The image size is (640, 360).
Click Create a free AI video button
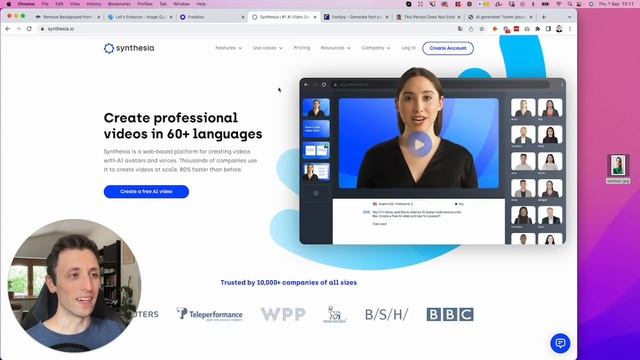[146, 192]
